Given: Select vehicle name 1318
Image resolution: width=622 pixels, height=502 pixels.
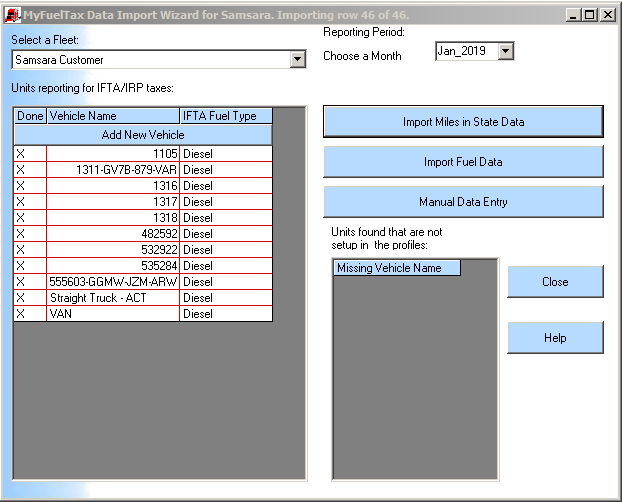Looking at the screenshot, I should [113, 218].
